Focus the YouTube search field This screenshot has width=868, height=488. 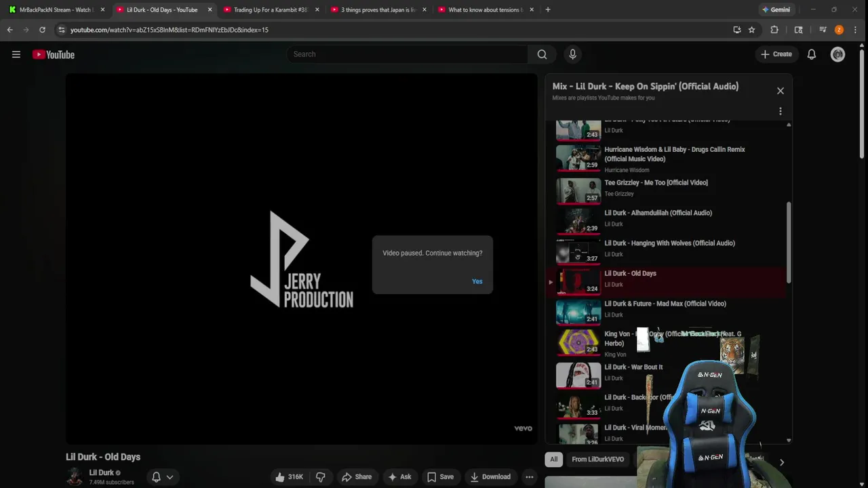407,54
